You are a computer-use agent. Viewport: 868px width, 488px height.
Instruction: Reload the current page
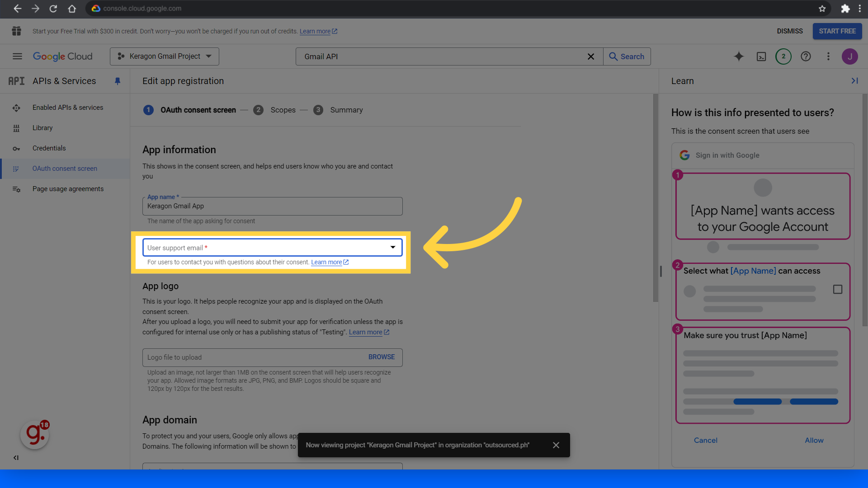point(53,9)
